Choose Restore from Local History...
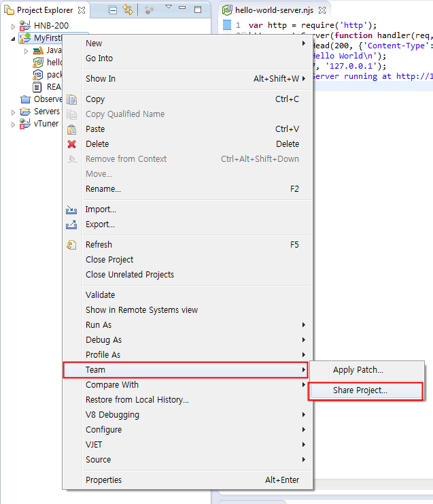Image resolution: width=433 pixels, height=504 pixels. point(188,400)
